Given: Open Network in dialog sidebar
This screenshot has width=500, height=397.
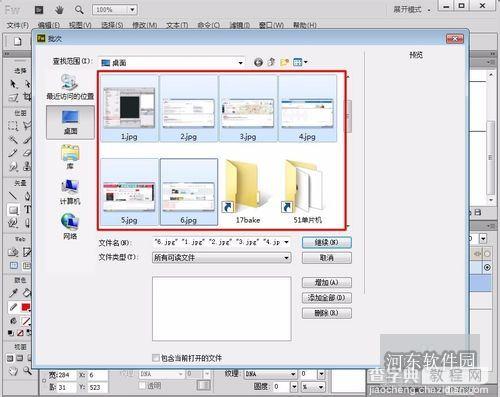Looking at the screenshot, I should click(70, 226).
